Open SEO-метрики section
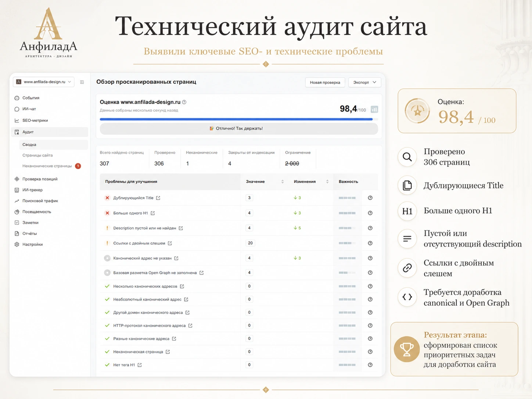Viewport: 532px width, 399px height. point(35,121)
